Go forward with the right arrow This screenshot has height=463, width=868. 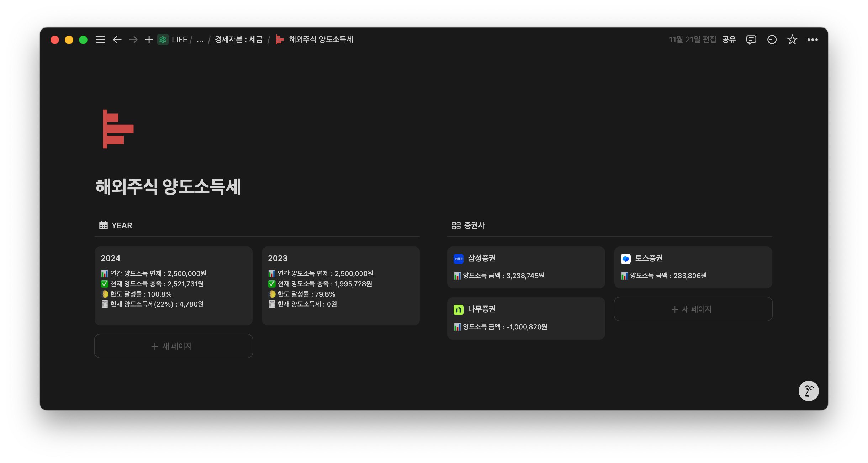click(133, 39)
